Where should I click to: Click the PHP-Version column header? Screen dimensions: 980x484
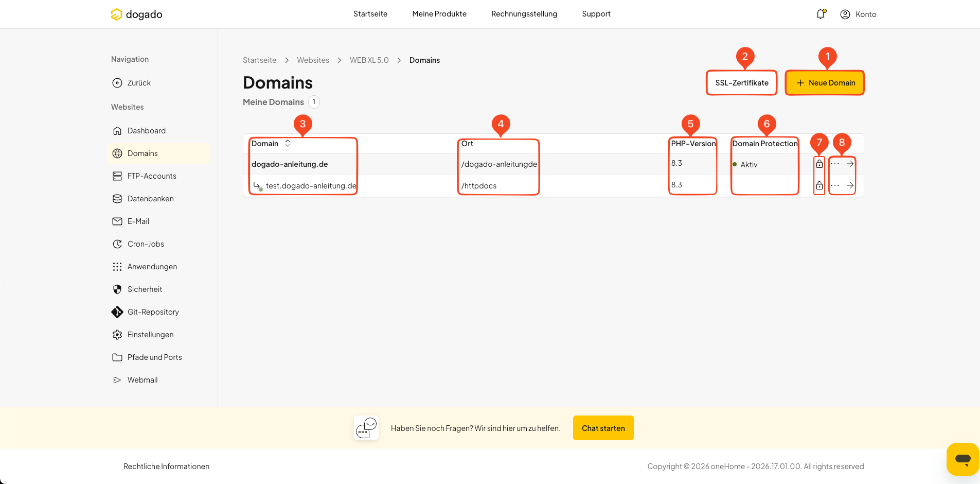click(x=693, y=144)
